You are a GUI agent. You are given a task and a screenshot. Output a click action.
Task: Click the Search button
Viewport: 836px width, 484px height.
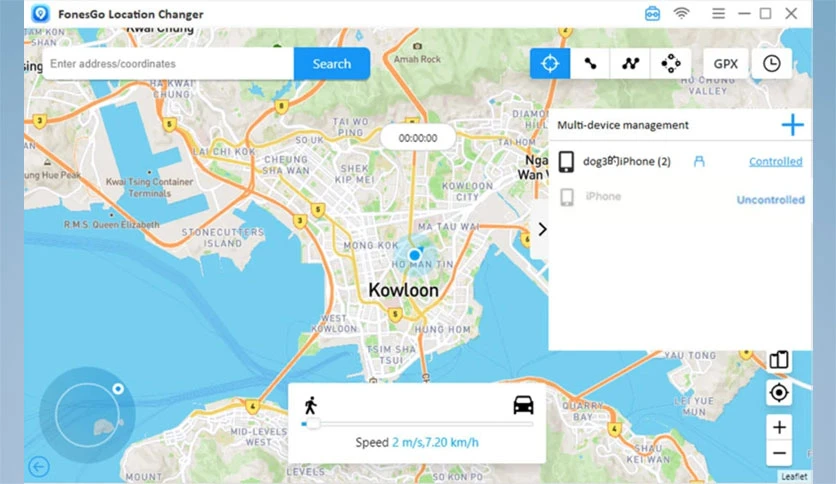click(332, 63)
